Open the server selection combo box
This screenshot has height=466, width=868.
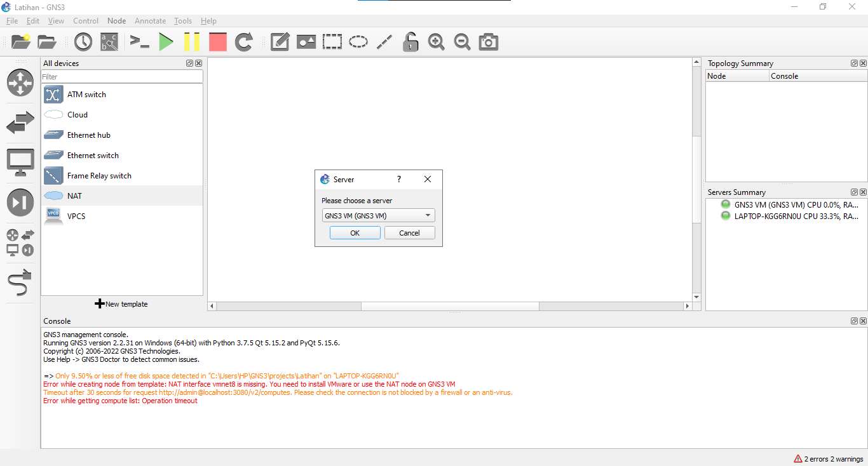[378, 215]
